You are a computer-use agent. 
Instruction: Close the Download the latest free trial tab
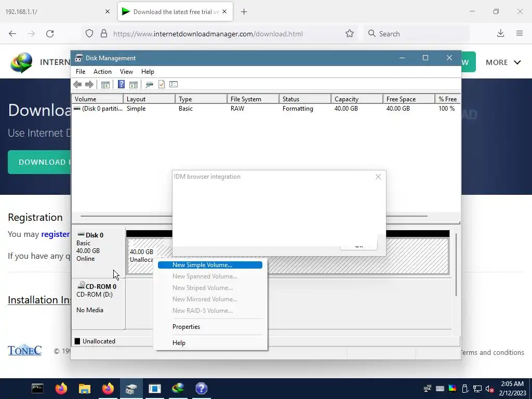point(224,11)
